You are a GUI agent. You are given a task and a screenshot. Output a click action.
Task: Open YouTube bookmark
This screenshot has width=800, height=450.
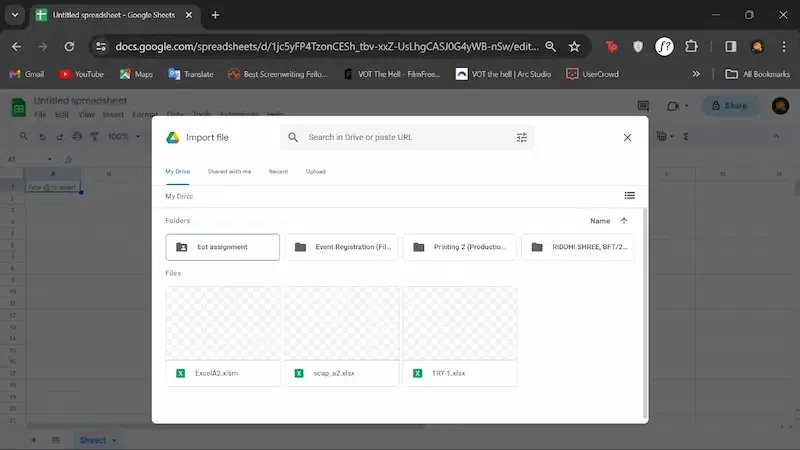pyautogui.click(x=82, y=74)
